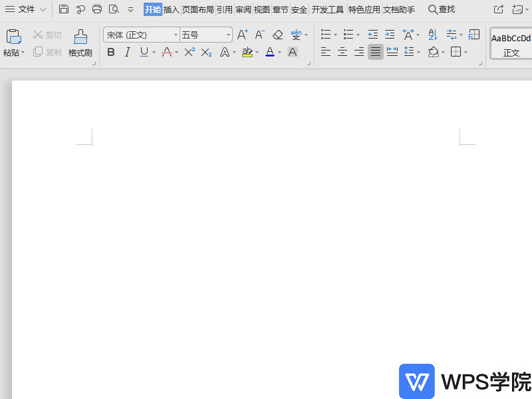Toggle the numbered list
Viewport: 532px width, 399px height.
point(347,34)
